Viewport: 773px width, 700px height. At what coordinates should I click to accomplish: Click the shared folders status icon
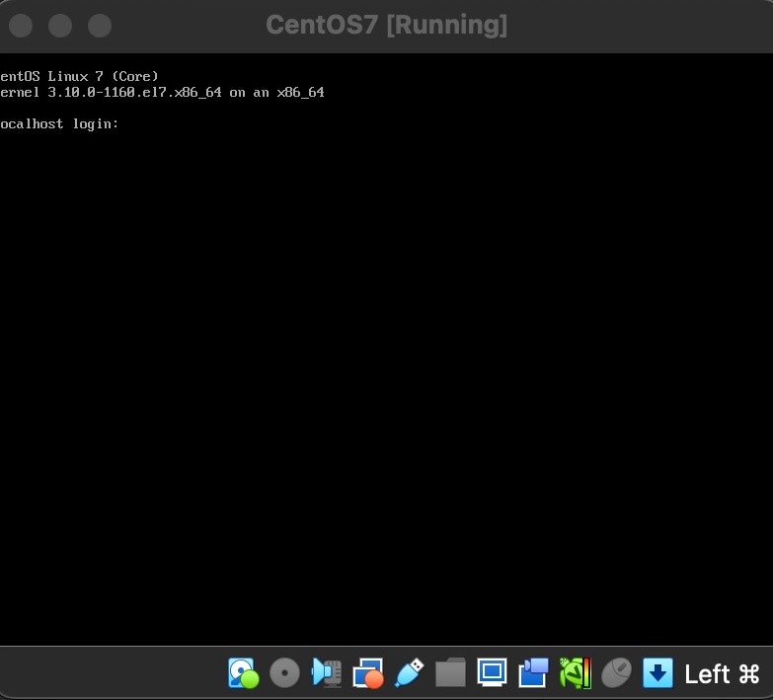click(450, 672)
